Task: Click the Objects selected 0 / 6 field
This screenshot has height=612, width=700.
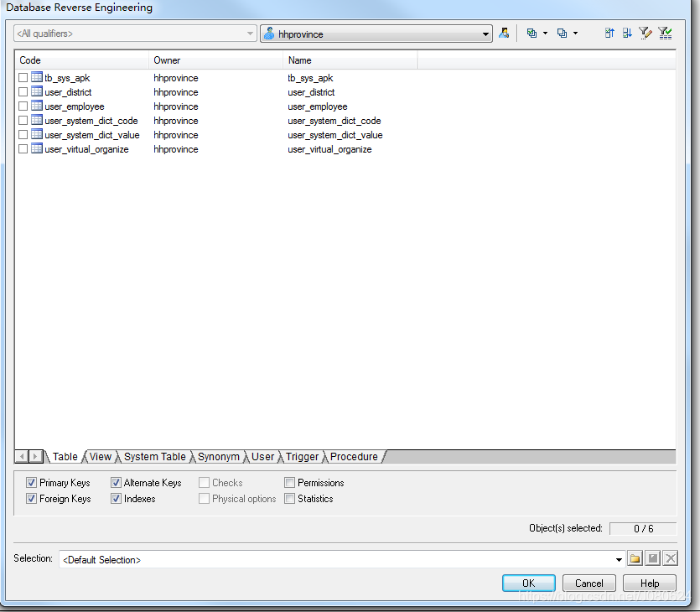Action: pos(643,528)
